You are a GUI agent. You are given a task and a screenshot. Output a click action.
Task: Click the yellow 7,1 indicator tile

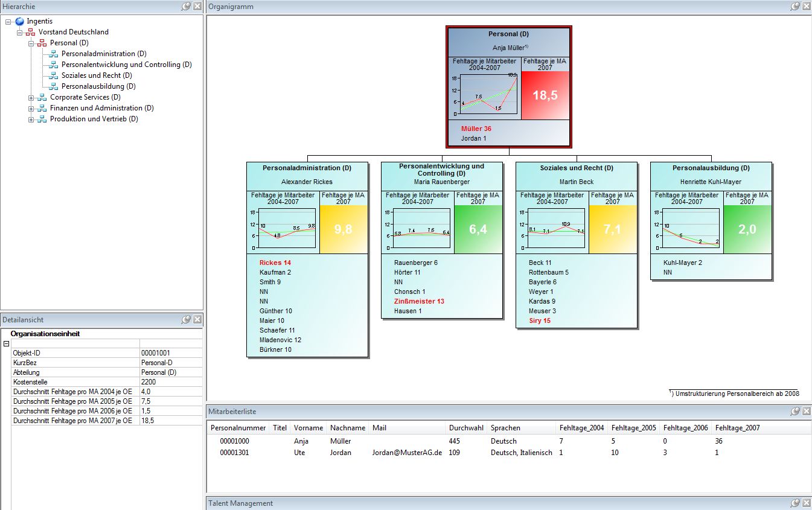pos(612,229)
